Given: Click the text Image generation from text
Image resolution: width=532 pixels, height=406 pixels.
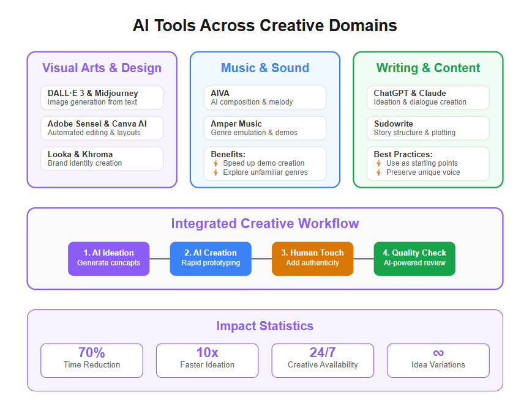Looking at the screenshot, I should pyautogui.click(x=92, y=102).
